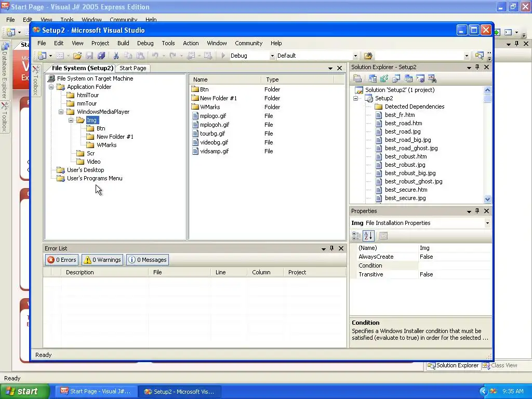Open the Toolbox side tab in Setup2 window
Image resolution: width=532 pixels, height=399 pixels.
[36, 81]
